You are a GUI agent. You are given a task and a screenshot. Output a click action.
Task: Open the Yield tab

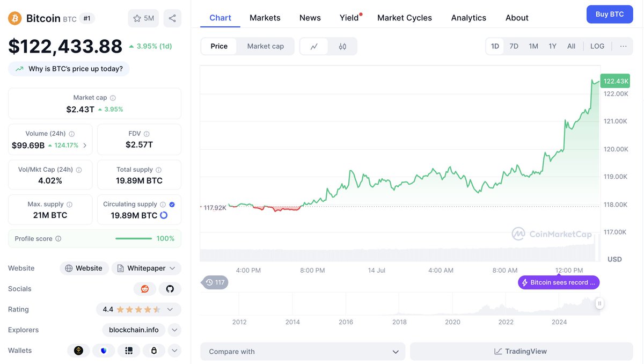click(x=349, y=18)
